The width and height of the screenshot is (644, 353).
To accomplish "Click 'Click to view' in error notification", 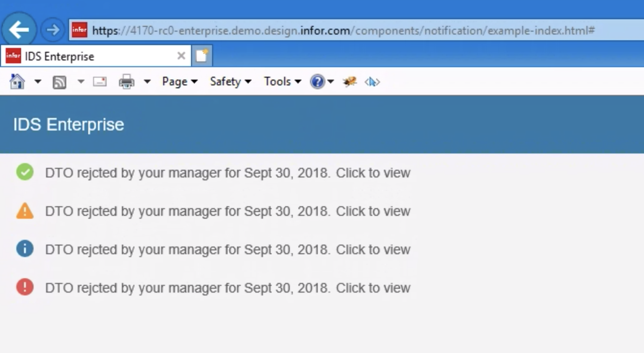I will (x=373, y=288).
